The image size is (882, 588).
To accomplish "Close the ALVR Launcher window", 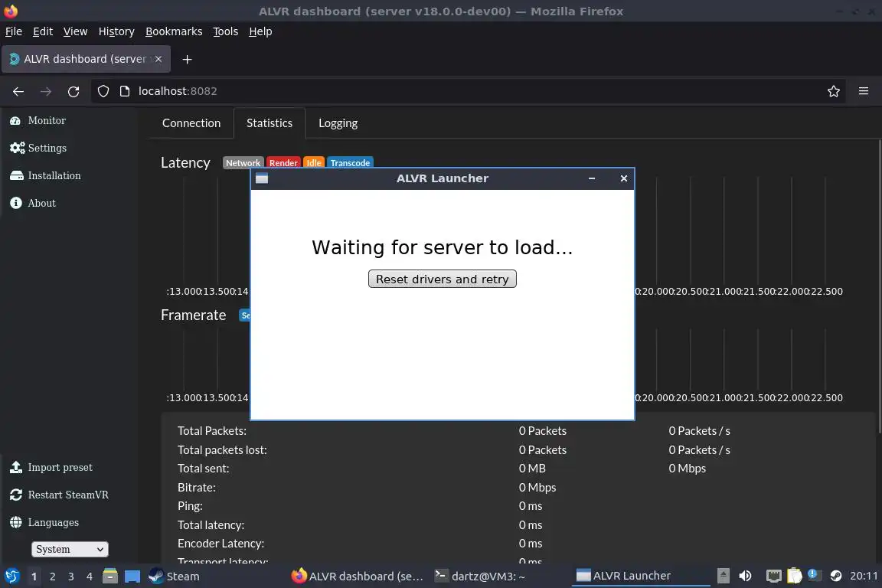I will coord(624,178).
